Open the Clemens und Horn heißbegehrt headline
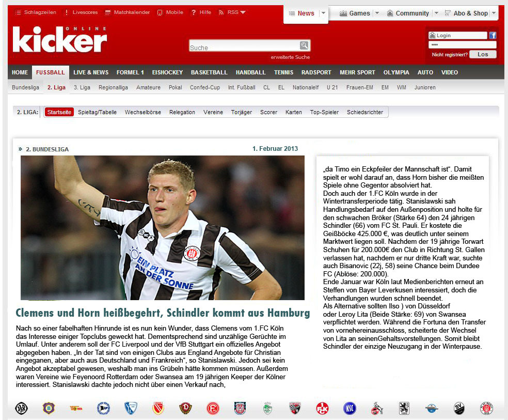The image size is (508, 420). point(163,313)
